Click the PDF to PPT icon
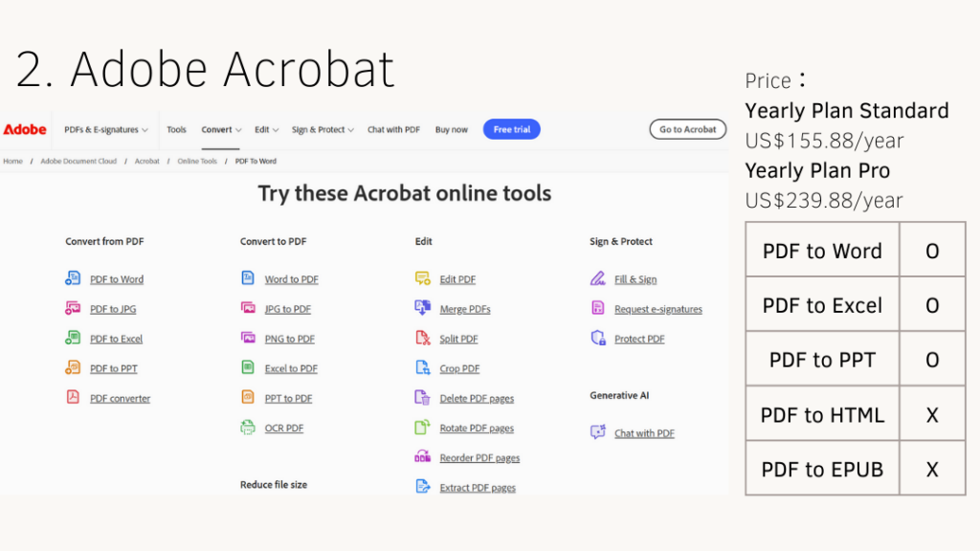 (73, 367)
